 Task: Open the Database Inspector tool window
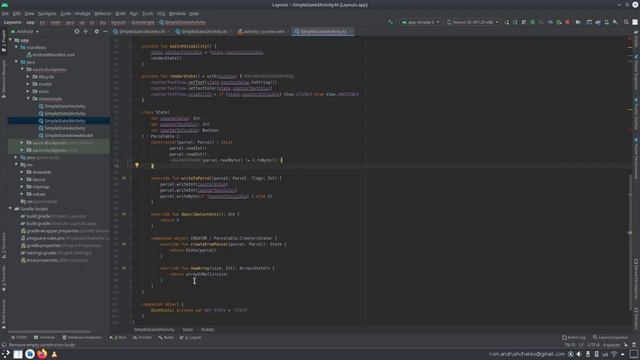pyautogui.click(x=82, y=338)
